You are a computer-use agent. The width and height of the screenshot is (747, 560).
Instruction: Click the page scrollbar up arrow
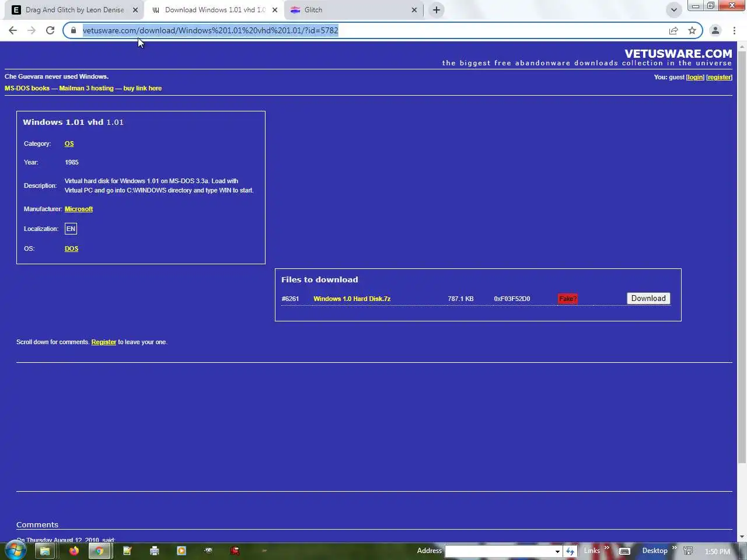pyautogui.click(x=742, y=46)
